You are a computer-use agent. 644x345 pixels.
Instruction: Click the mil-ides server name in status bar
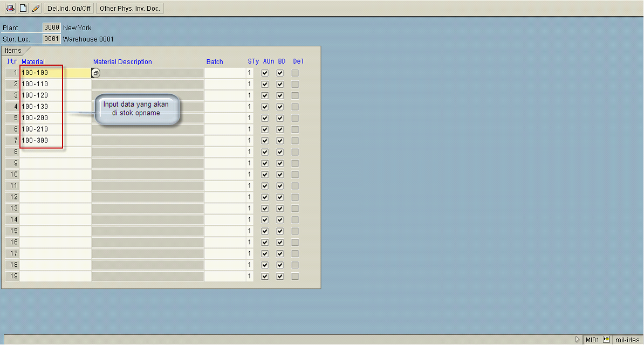627,340
